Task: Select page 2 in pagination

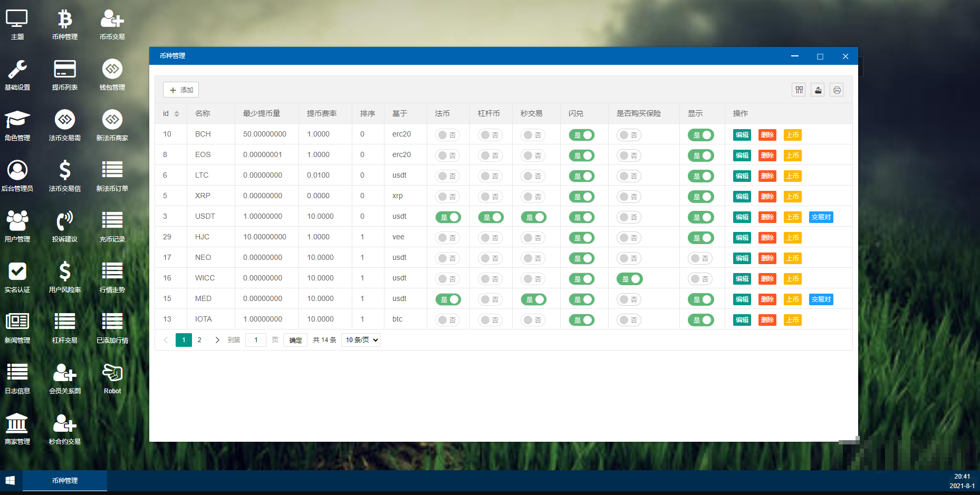Action: 199,340
